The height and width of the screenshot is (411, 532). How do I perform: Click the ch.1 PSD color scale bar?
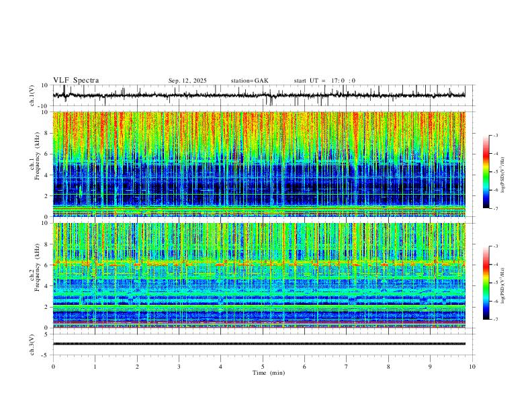[486, 172]
